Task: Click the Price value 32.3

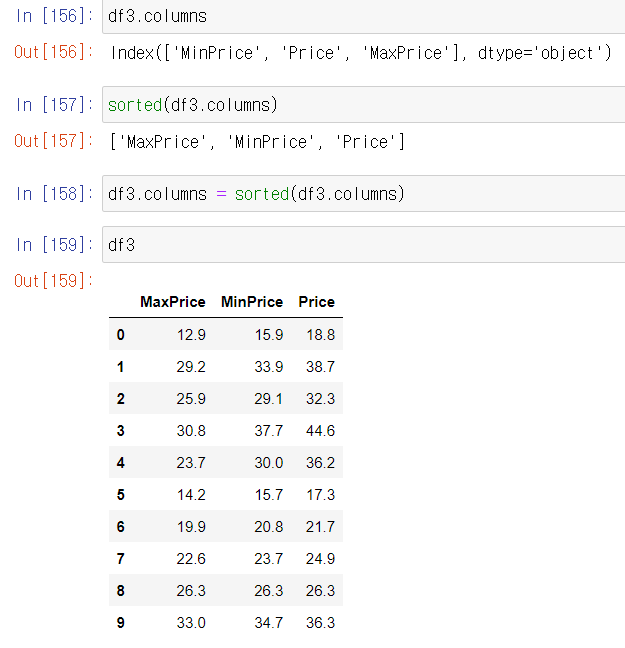Action: tap(320, 399)
